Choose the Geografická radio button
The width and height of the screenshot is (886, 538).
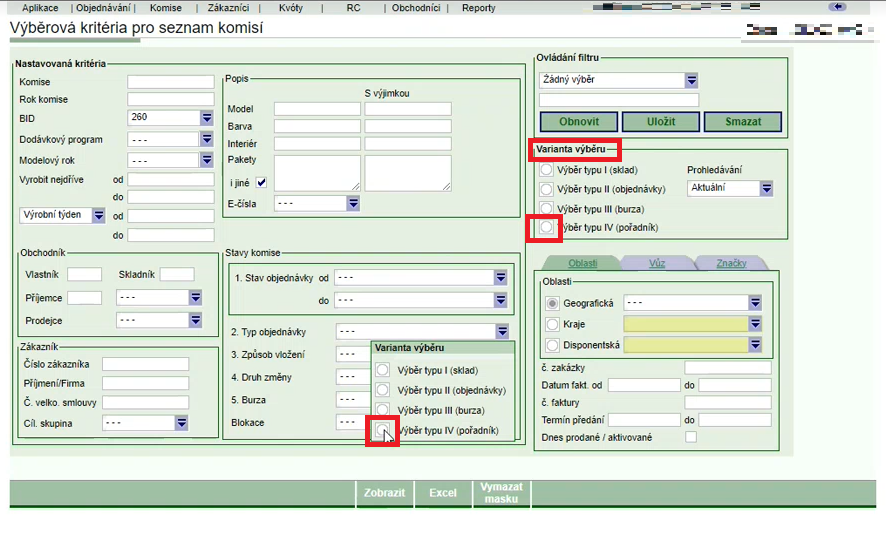[552, 303]
